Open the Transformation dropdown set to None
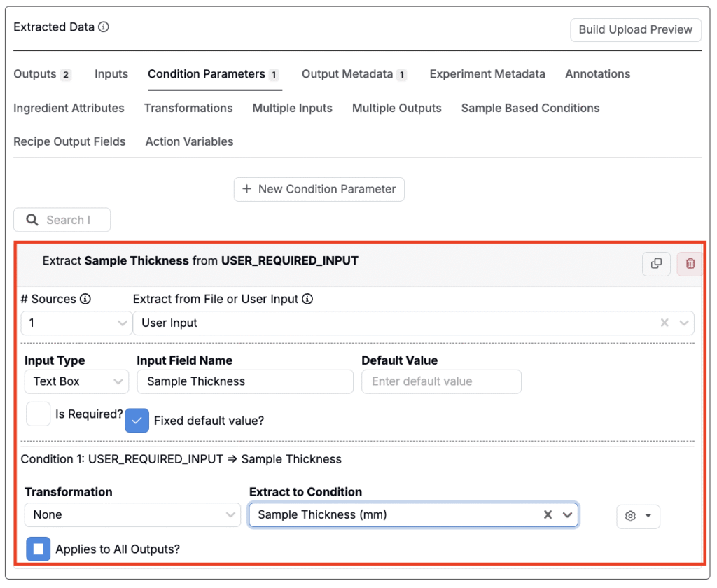This screenshot has width=717, height=588. pyautogui.click(x=132, y=514)
